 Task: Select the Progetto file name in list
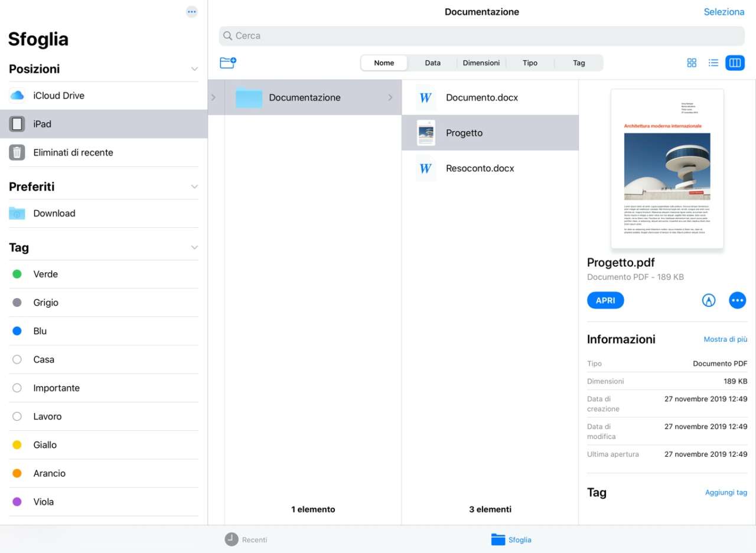[x=464, y=133]
